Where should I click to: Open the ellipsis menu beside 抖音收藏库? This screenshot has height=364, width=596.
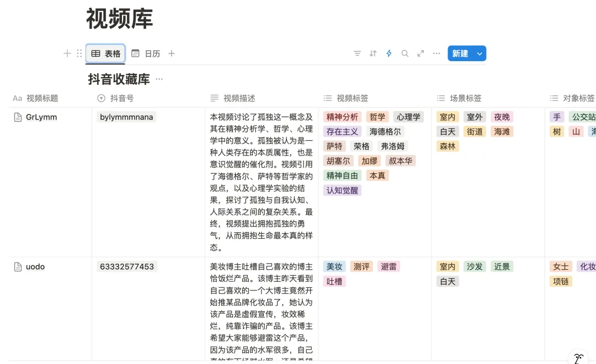point(159,79)
